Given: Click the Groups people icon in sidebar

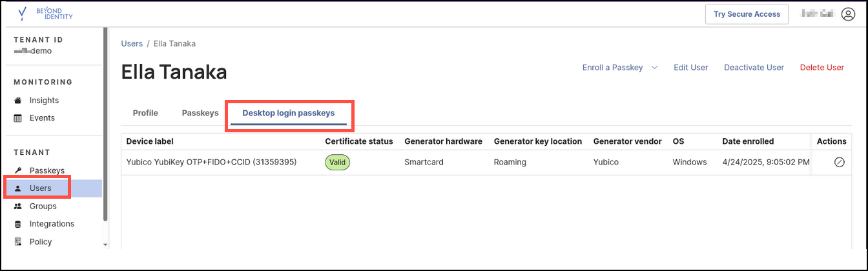Looking at the screenshot, I should pos(18,206).
